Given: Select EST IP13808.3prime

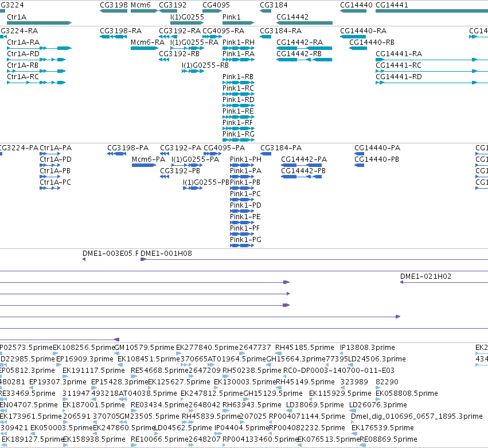Looking at the screenshot, I should 341,353.
